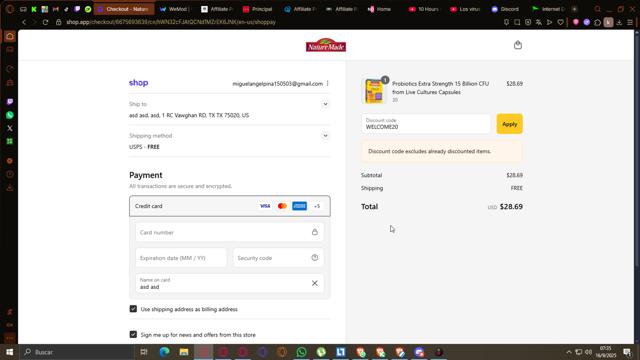Viewport: 640px width, 360px height.
Task: Switch to the Discord tab
Action: click(506, 9)
